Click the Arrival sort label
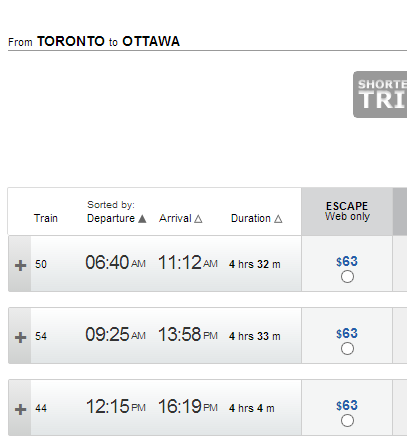This screenshot has width=407, height=444. point(175,218)
